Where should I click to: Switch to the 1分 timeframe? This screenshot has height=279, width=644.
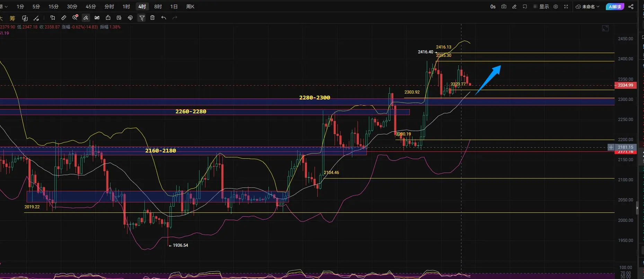(20, 7)
